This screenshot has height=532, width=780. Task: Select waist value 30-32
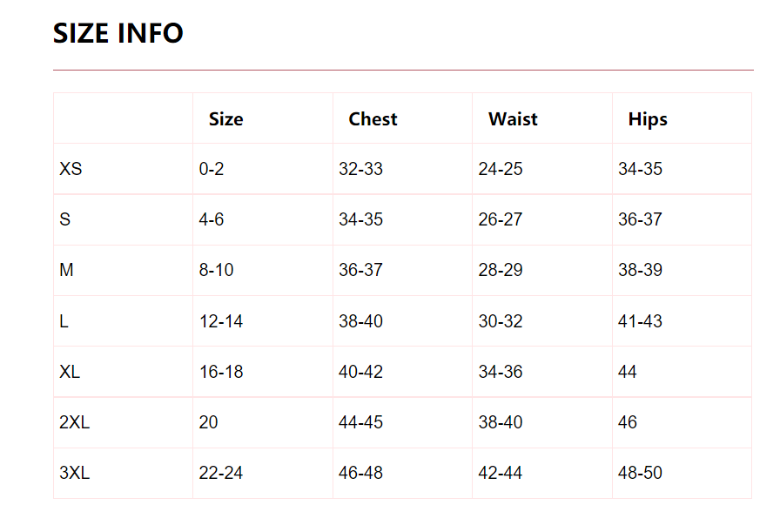[x=501, y=321]
